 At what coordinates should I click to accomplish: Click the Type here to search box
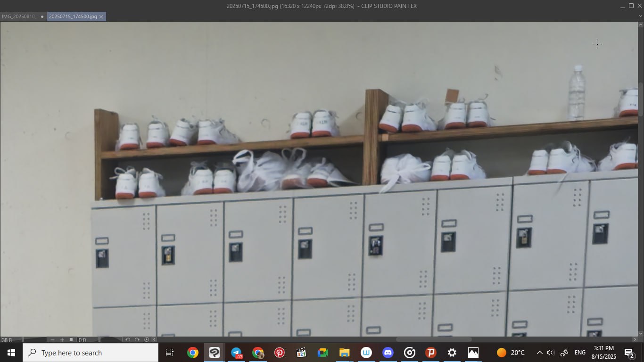91,353
